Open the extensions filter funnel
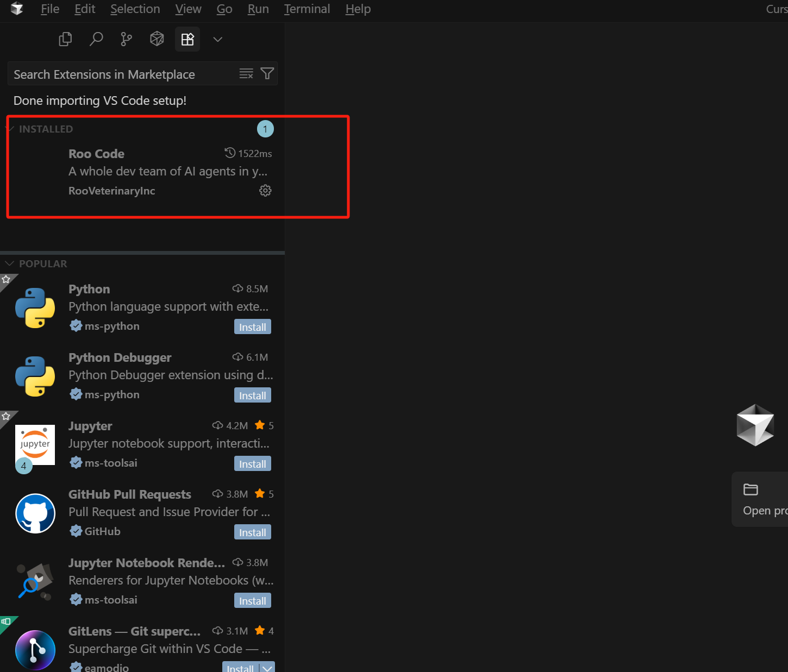 coord(267,73)
